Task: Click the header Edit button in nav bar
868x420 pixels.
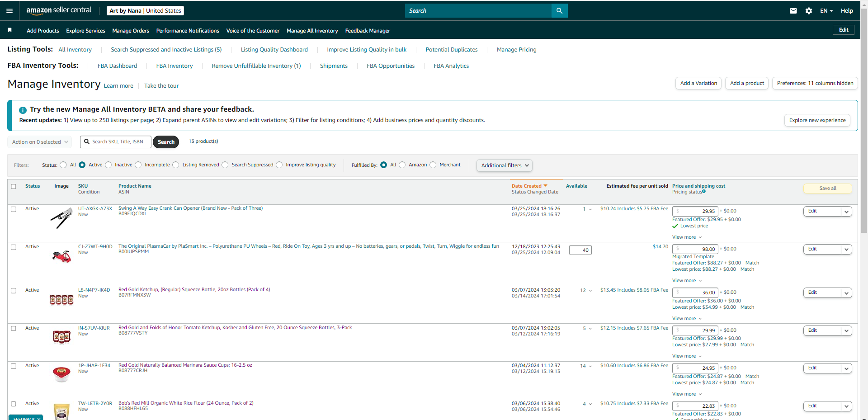Action: [x=844, y=30]
